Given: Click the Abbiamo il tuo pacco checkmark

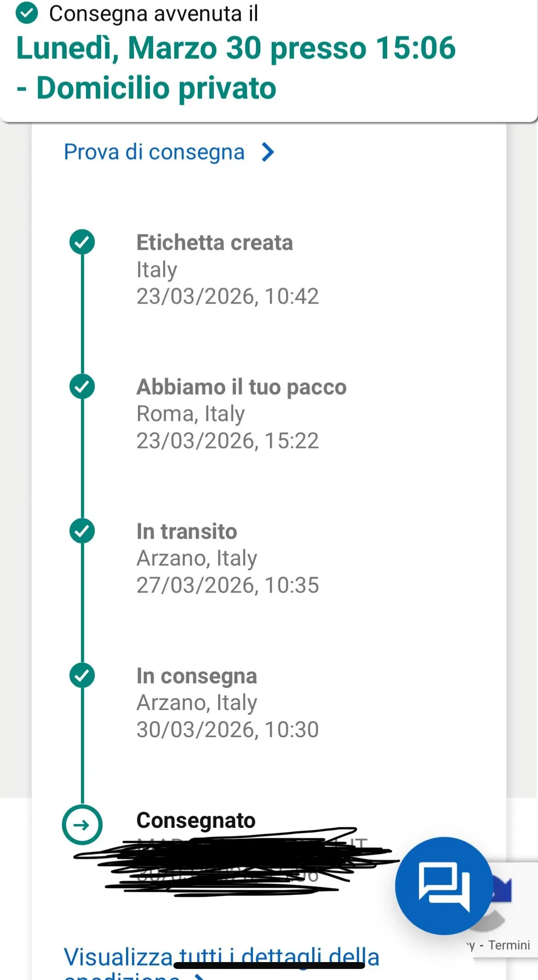Looking at the screenshot, I should click(82, 386).
